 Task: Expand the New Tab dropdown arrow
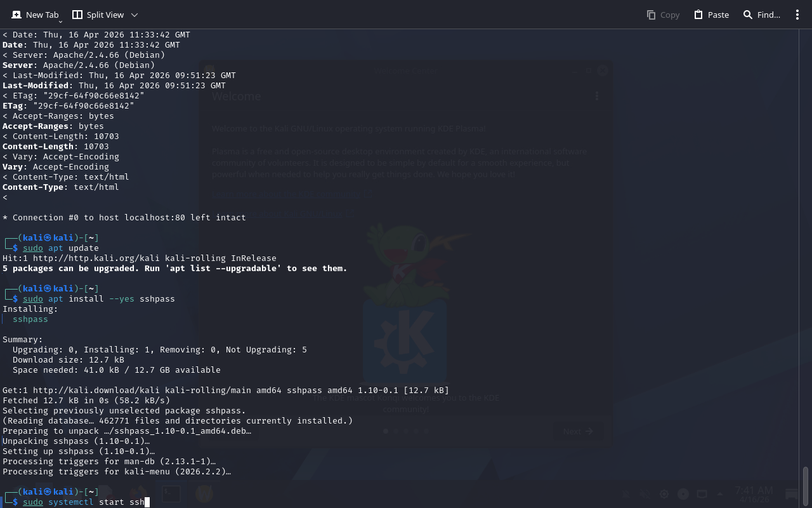pyautogui.click(x=60, y=22)
